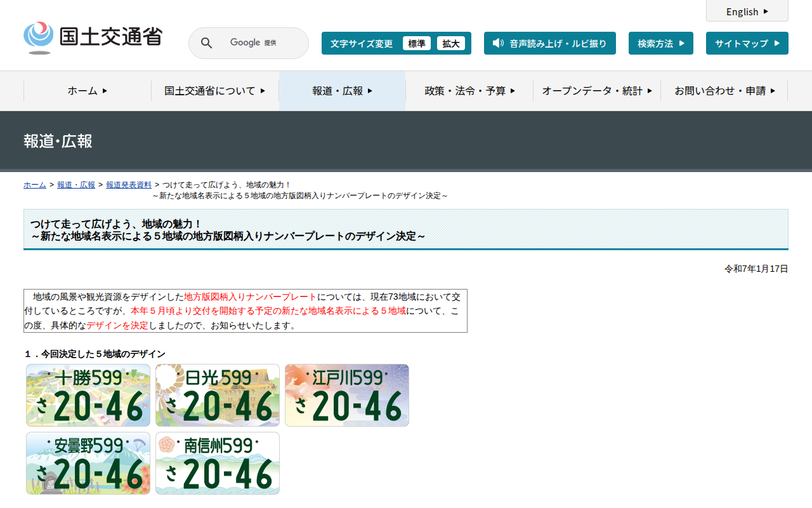Go to 報道・広報 via breadcrumb
812x508 pixels.
[x=76, y=185]
